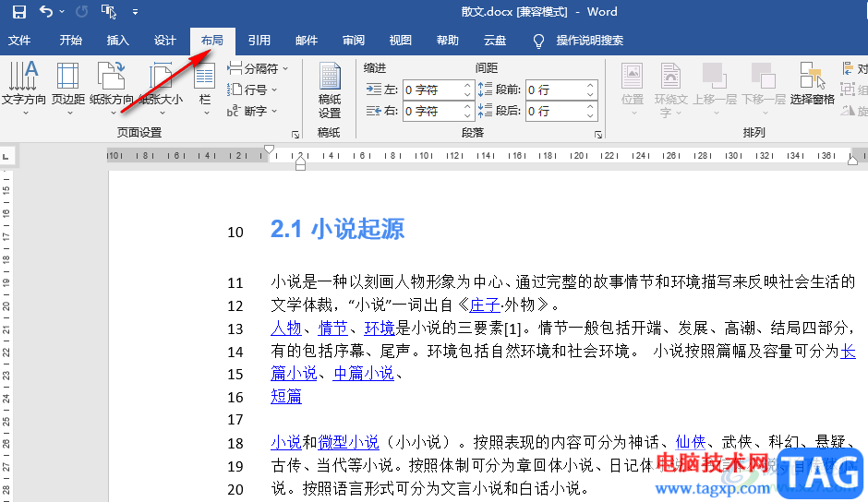Follow the 中篇小说 hyperlink
The width and height of the screenshot is (868, 502).
click(364, 374)
